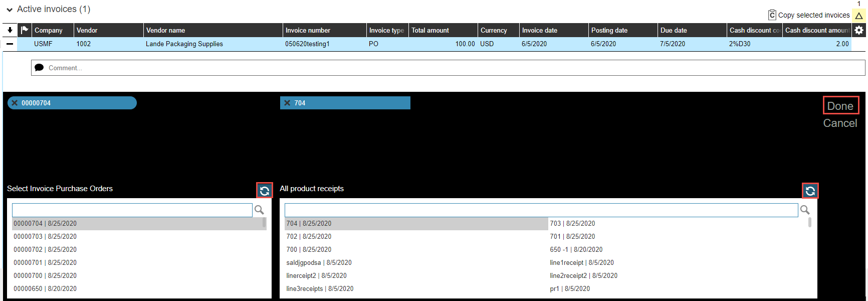Select product receipt line3receipts | 8/5/2020
This screenshot has height=301, width=868.
tap(416, 289)
